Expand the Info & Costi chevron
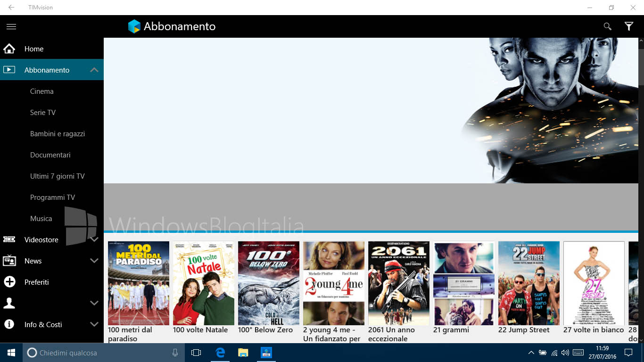Screen dimensions: 644x362 [94, 324]
